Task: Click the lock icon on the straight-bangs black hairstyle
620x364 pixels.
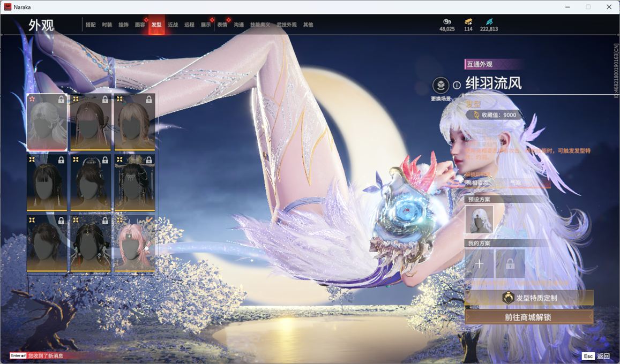Action: pyautogui.click(x=61, y=160)
